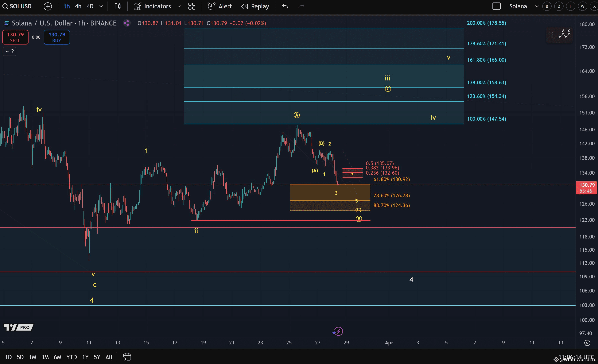Click the add symbol plus icon
598x364 pixels.
click(48, 6)
